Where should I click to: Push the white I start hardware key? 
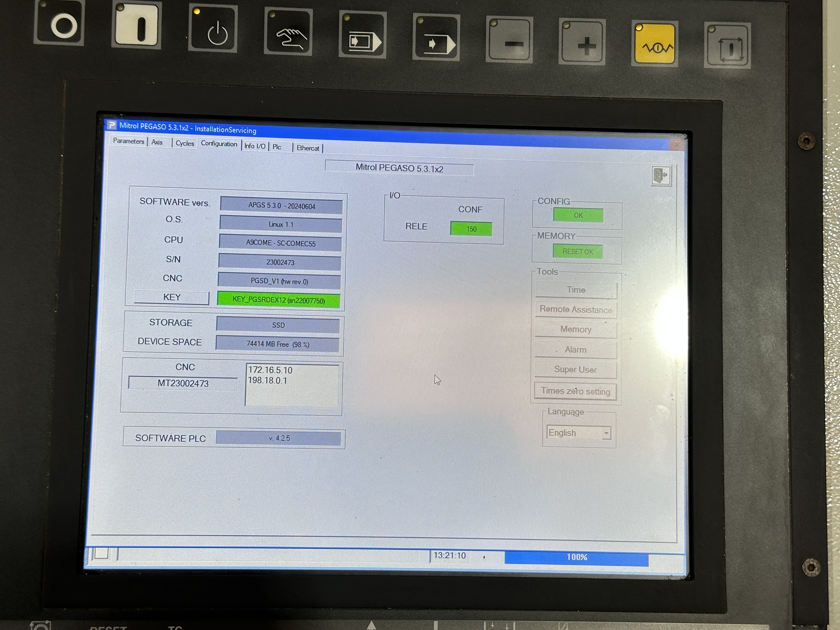(x=137, y=26)
